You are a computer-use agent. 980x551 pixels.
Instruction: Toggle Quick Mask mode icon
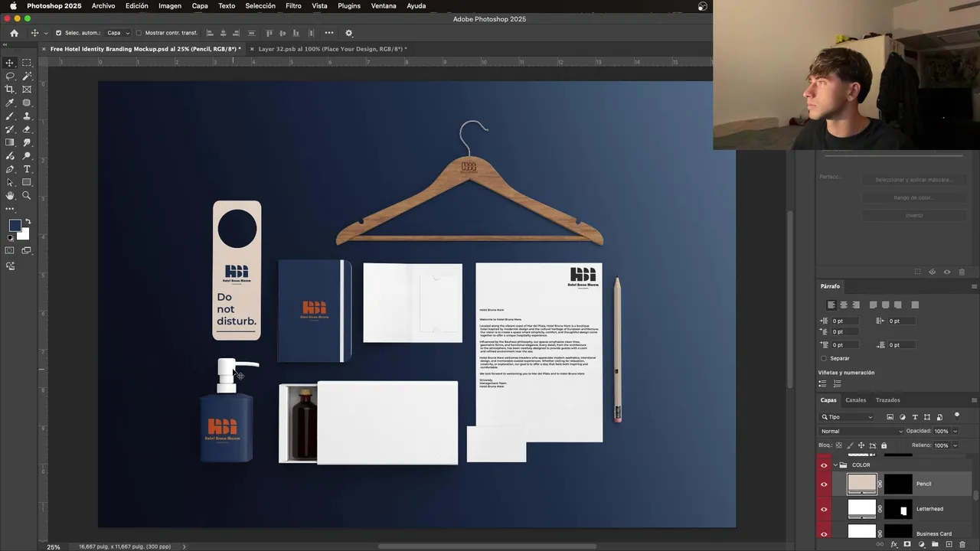pyautogui.click(x=9, y=250)
